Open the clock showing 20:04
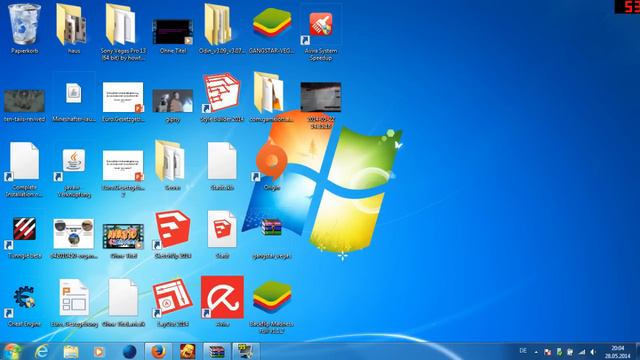 618,352
